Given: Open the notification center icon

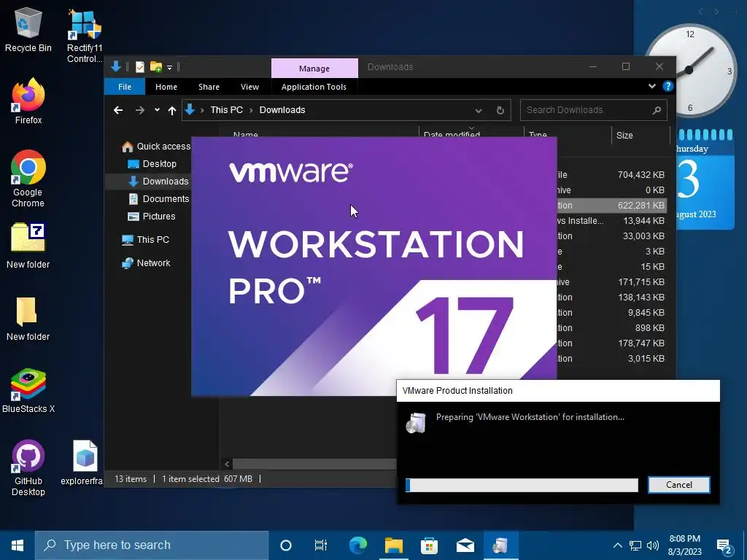Looking at the screenshot, I should click(x=724, y=546).
